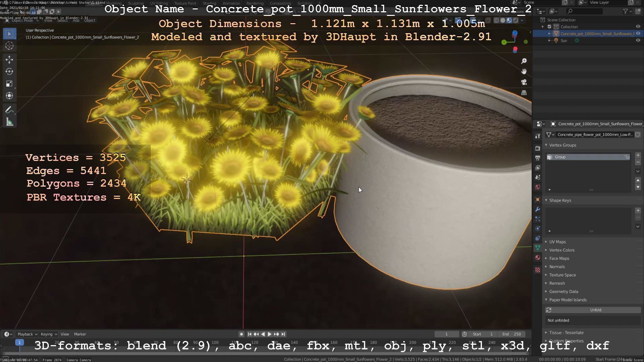Select the Measure ruler tool

coord(9,122)
